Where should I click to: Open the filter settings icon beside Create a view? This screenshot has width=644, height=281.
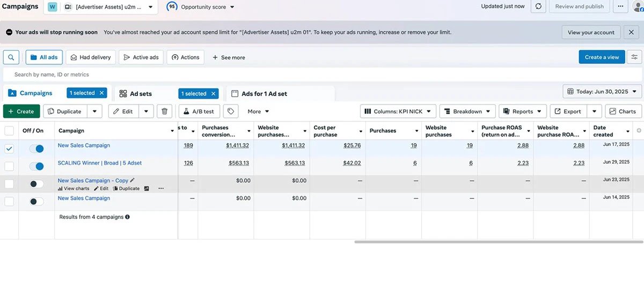635,57
